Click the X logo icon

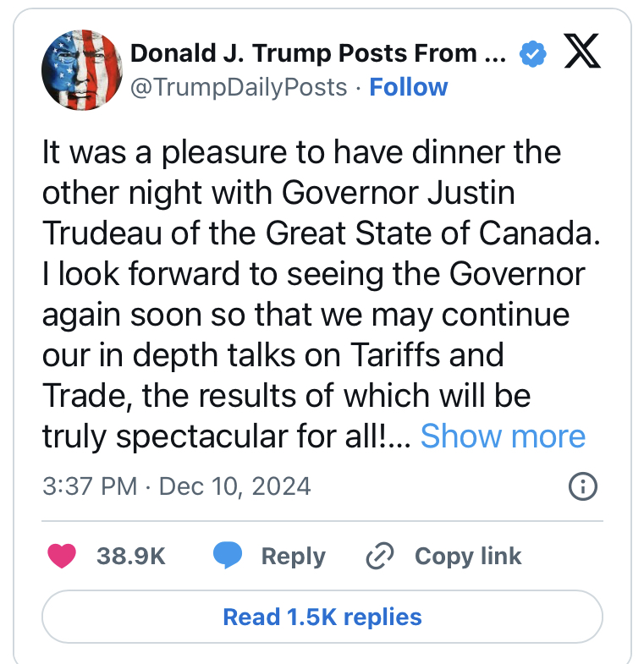582,53
